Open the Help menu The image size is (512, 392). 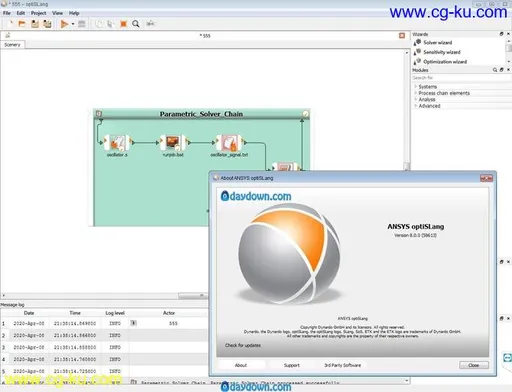click(x=74, y=13)
